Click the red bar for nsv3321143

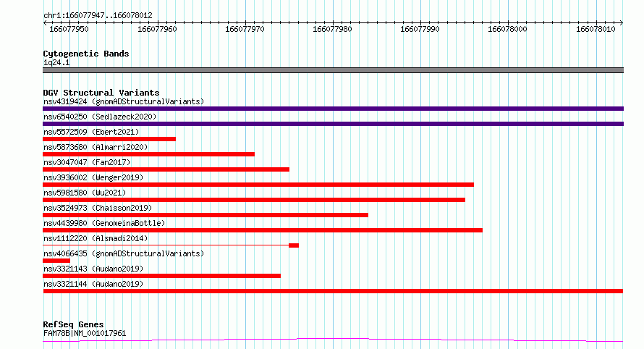click(x=162, y=276)
